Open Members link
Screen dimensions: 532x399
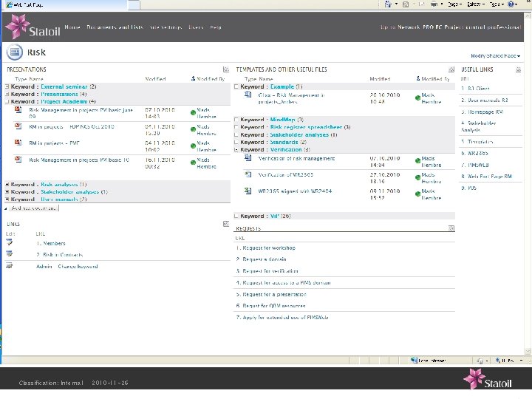54,243
